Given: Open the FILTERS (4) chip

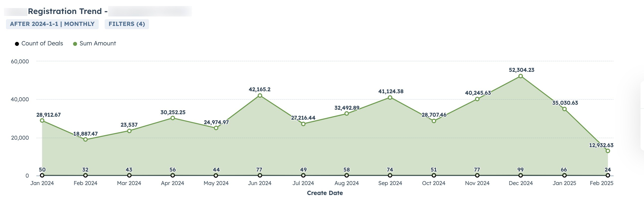Looking at the screenshot, I should pos(127,24).
